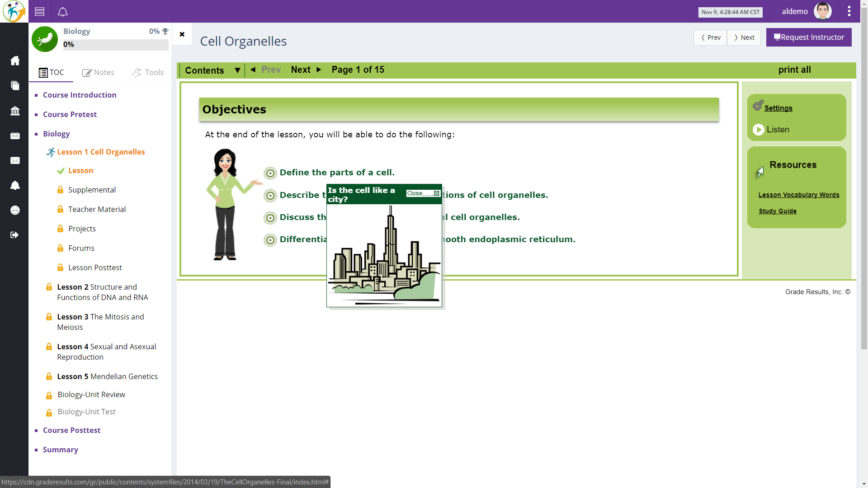Close the lesson panel with X icon
The image size is (868, 488).
click(x=182, y=34)
